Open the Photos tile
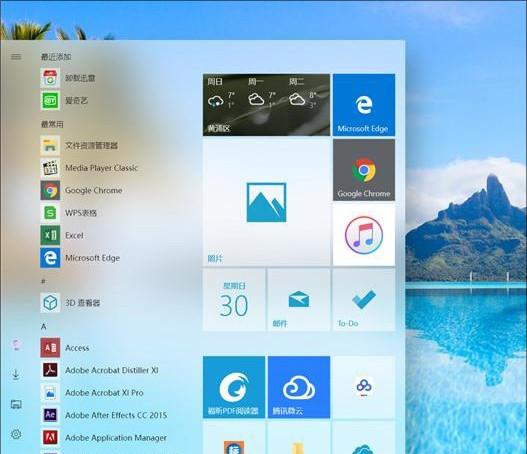Screen dimensions: 527x454 tap(266, 202)
